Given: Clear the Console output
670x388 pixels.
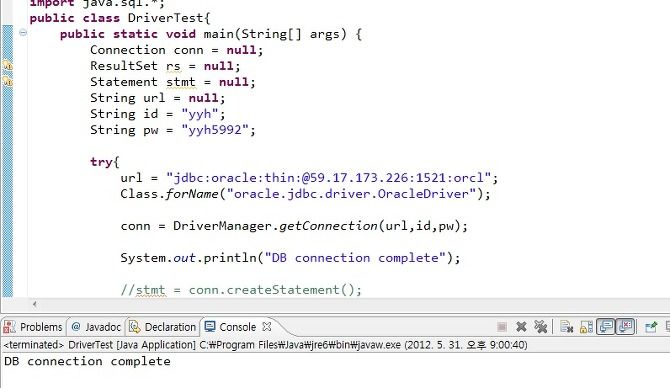Looking at the screenshot, I should 567,327.
